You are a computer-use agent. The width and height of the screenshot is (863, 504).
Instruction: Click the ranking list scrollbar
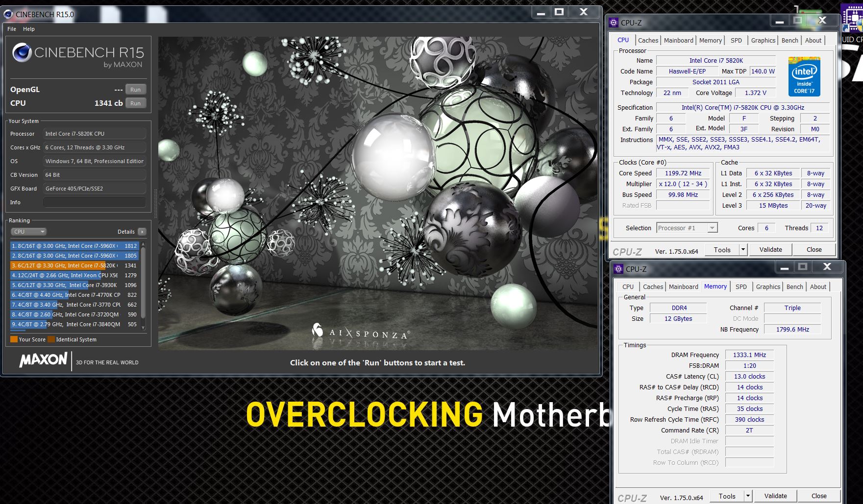pos(143,283)
